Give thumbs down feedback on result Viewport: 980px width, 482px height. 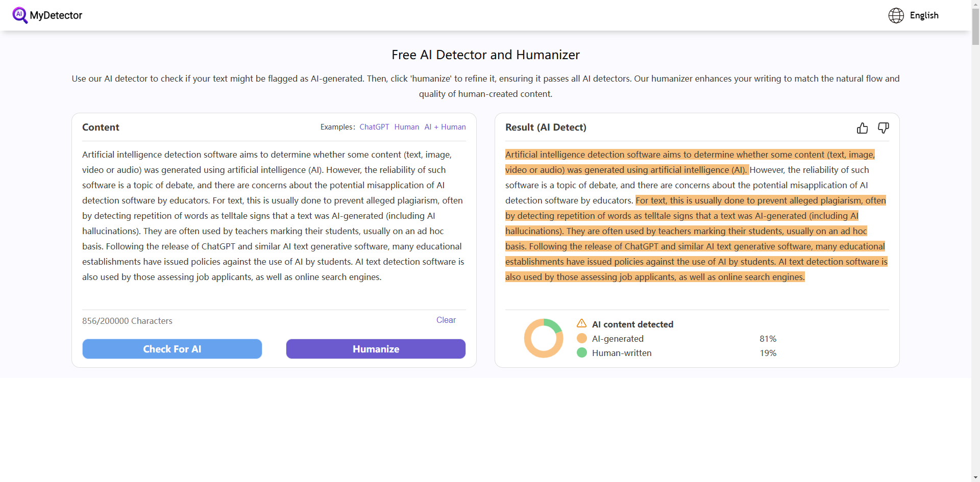883,128
